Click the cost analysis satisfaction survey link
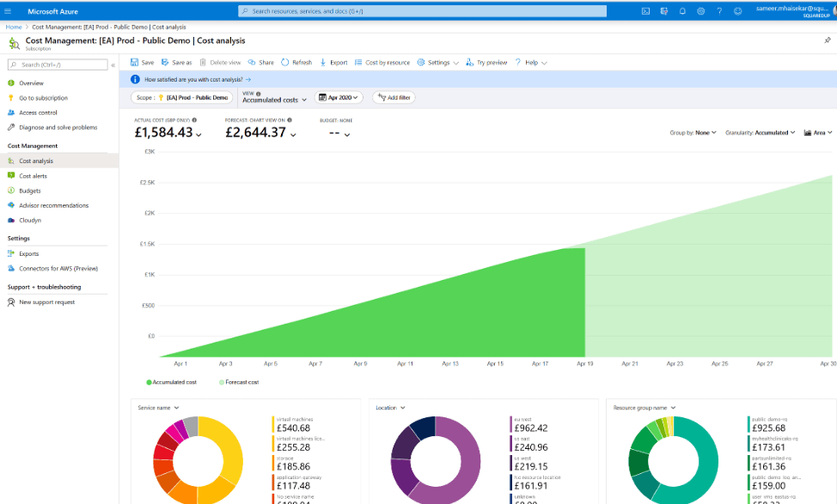The height and width of the screenshot is (504, 837). [x=198, y=80]
